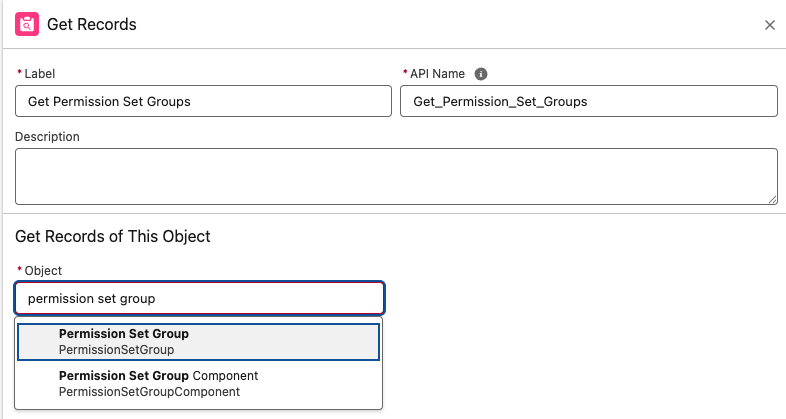The width and height of the screenshot is (786, 419).
Task: Click the PermissionSetGroupComponent API name subtext
Action: pyautogui.click(x=149, y=392)
